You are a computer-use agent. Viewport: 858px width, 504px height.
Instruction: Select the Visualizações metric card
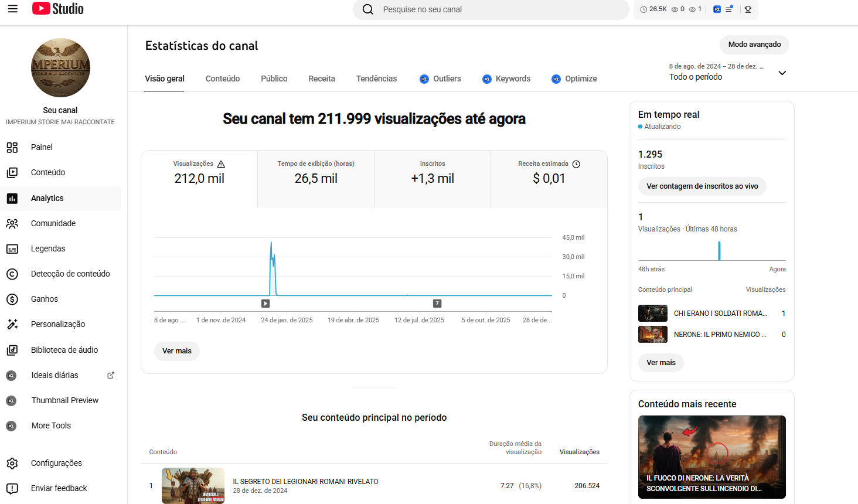pyautogui.click(x=199, y=179)
